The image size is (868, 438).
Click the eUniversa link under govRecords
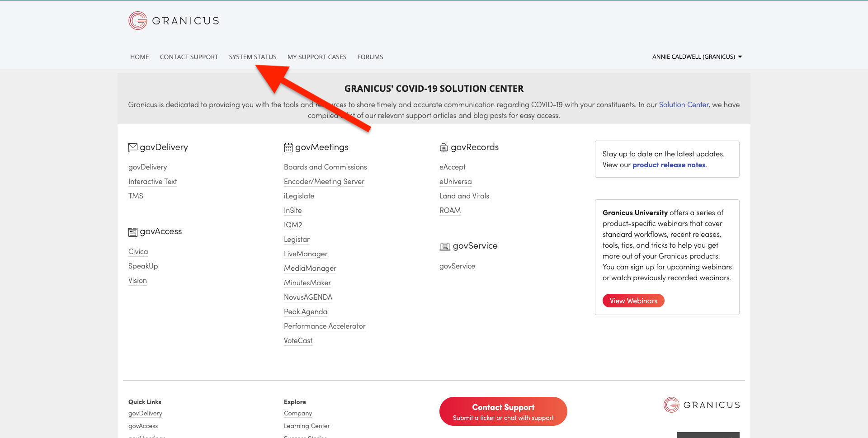pos(455,181)
